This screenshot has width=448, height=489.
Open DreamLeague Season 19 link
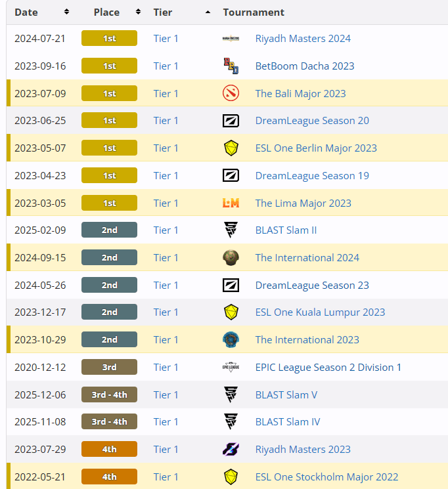pyautogui.click(x=312, y=175)
